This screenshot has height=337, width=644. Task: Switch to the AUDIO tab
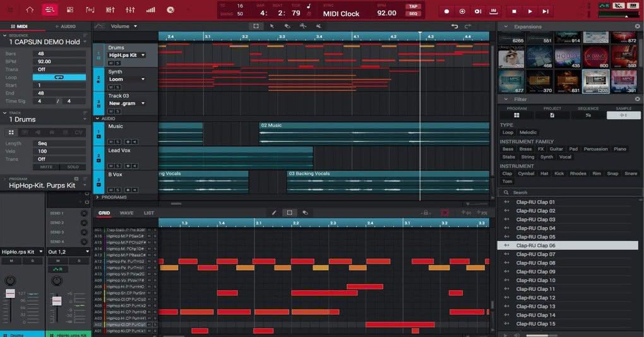66,27
